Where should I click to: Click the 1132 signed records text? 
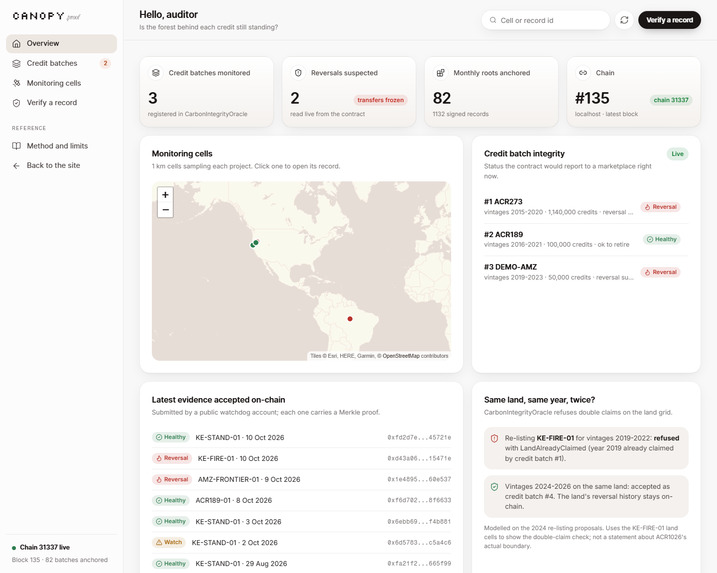coord(460,114)
